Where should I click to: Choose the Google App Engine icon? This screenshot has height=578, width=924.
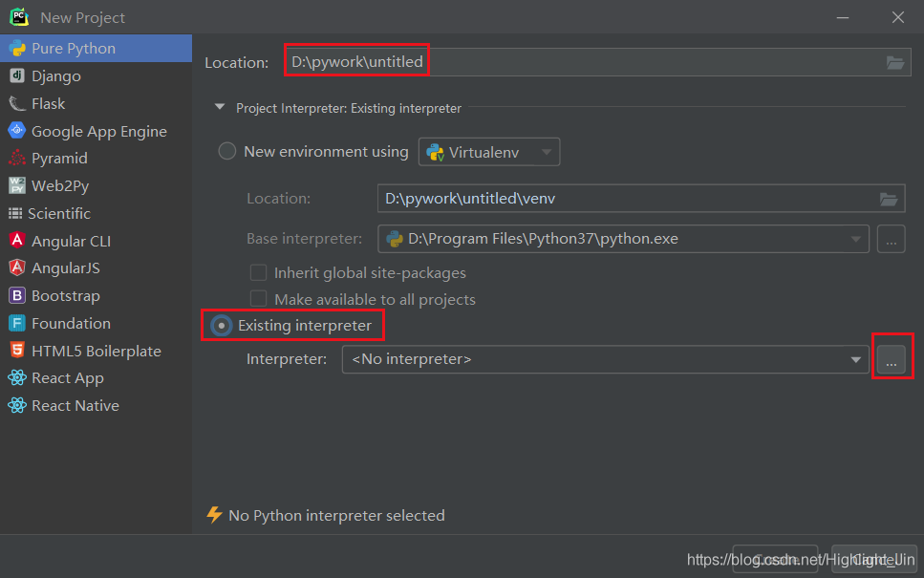16,131
